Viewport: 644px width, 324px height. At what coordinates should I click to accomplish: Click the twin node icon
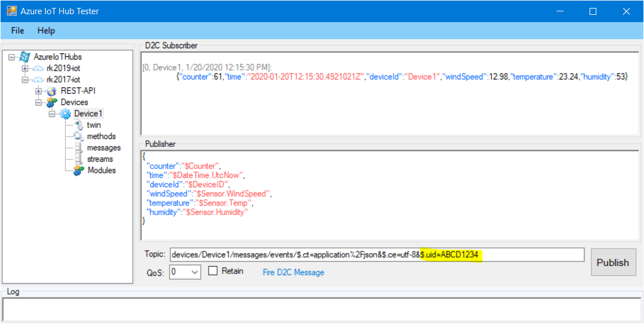point(78,125)
